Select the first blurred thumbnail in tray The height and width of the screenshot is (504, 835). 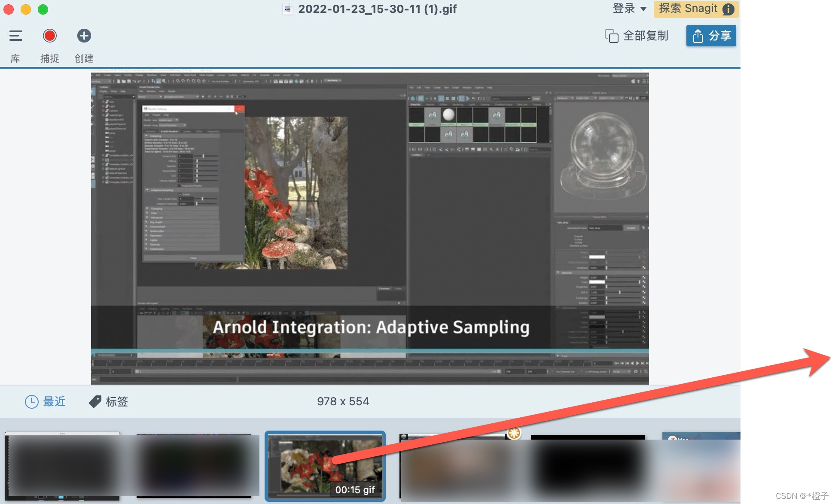pyautogui.click(x=62, y=466)
